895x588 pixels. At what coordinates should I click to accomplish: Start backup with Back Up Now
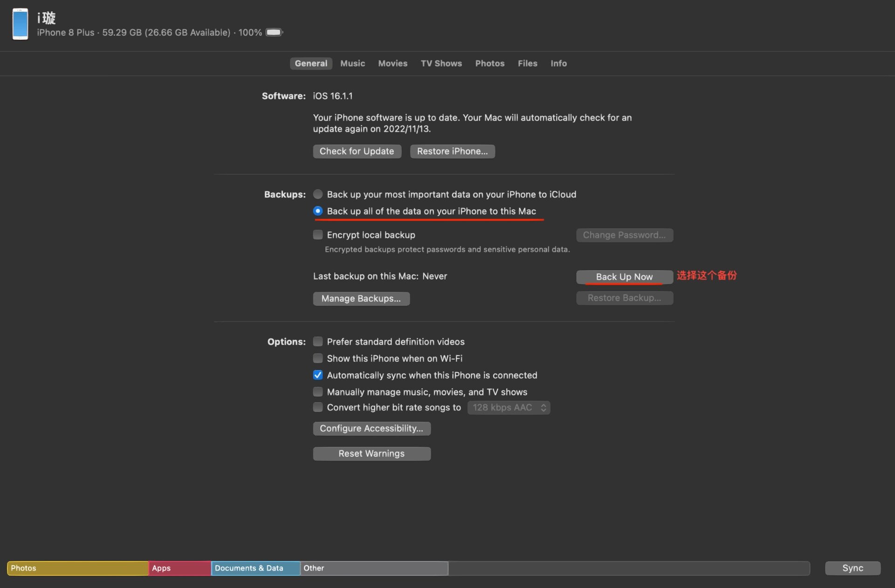click(625, 277)
